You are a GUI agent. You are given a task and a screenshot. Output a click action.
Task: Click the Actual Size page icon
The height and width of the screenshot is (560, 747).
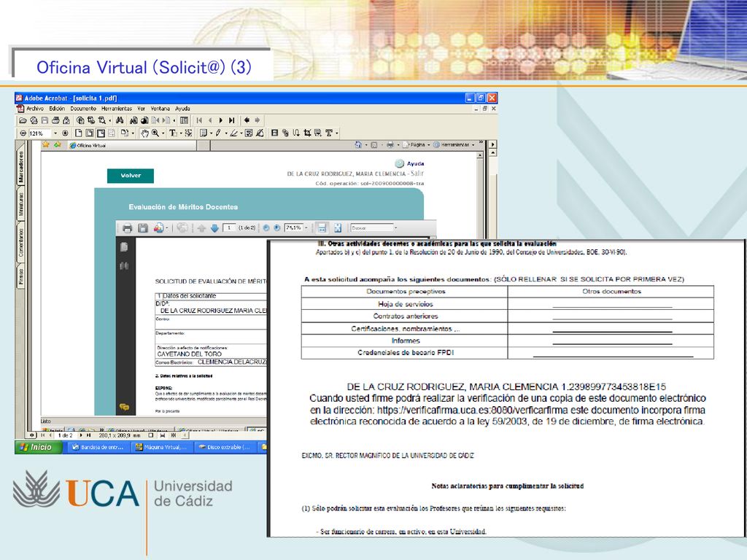[x=79, y=133]
